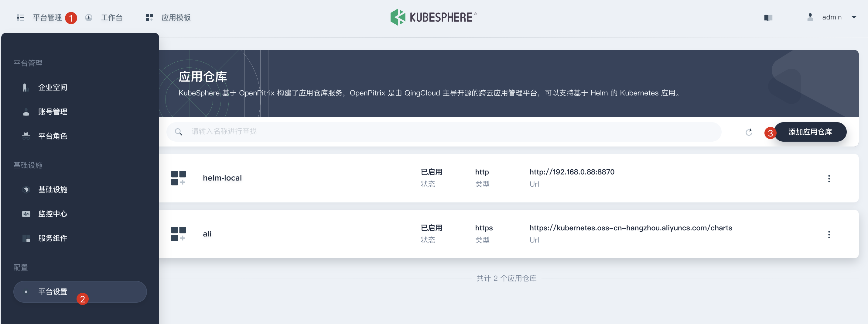Click ali 已启用 status text
Viewport: 868px width, 324px height.
pos(431,228)
